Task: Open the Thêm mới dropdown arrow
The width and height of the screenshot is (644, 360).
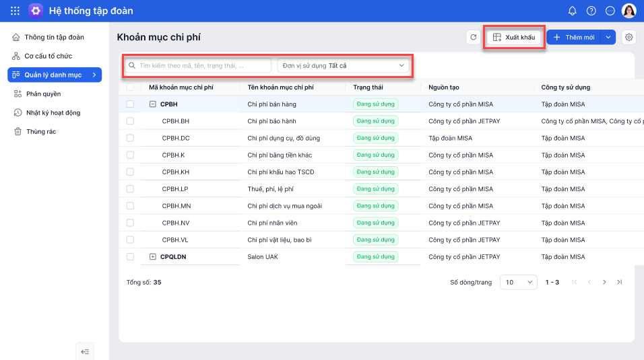Action: (608, 38)
